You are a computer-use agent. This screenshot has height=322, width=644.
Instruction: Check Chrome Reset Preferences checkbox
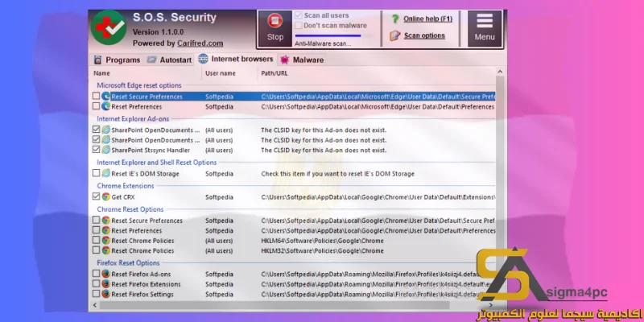pos(96,230)
